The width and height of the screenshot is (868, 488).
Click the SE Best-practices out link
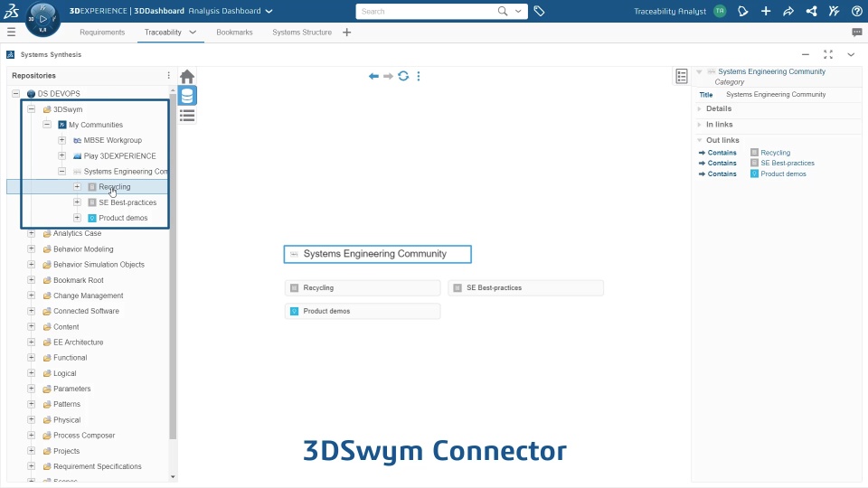click(x=788, y=163)
